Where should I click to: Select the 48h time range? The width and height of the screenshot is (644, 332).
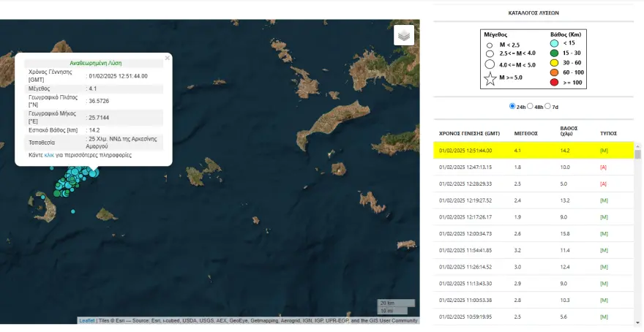pos(530,106)
